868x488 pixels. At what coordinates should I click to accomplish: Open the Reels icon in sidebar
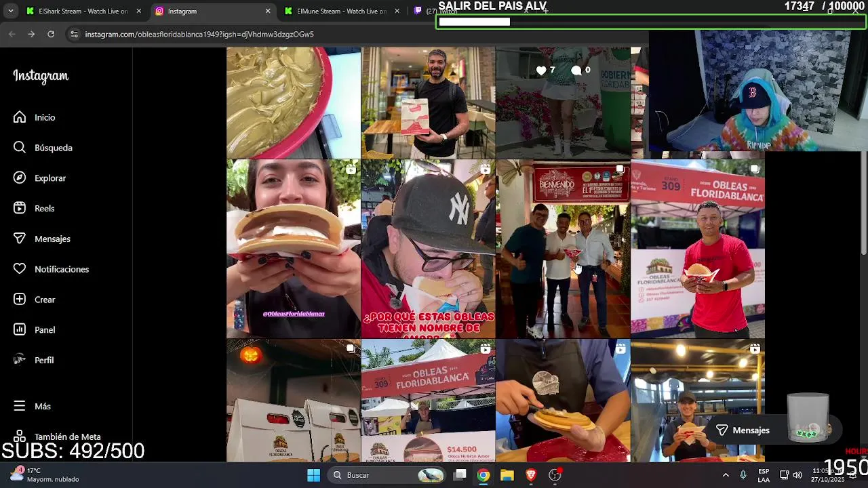click(x=20, y=208)
